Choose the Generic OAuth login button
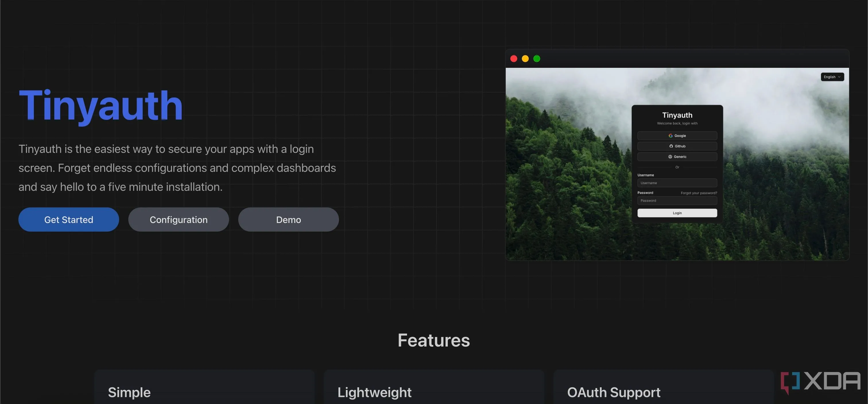Image resolution: width=868 pixels, height=404 pixels. click(677, 157)
